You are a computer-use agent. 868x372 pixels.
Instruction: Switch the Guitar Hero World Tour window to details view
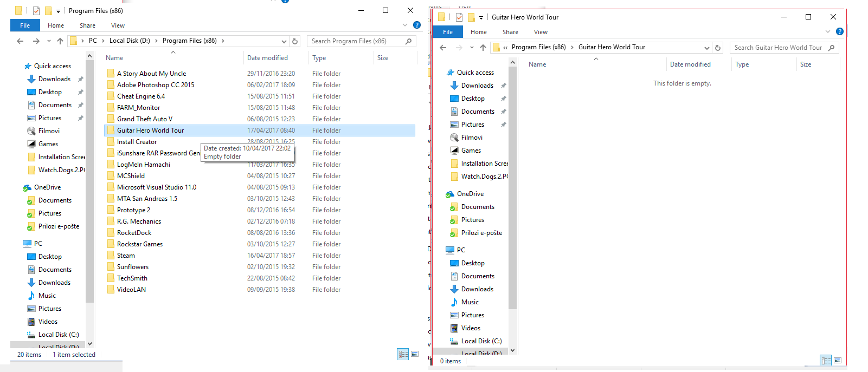[x=826, y=361]
